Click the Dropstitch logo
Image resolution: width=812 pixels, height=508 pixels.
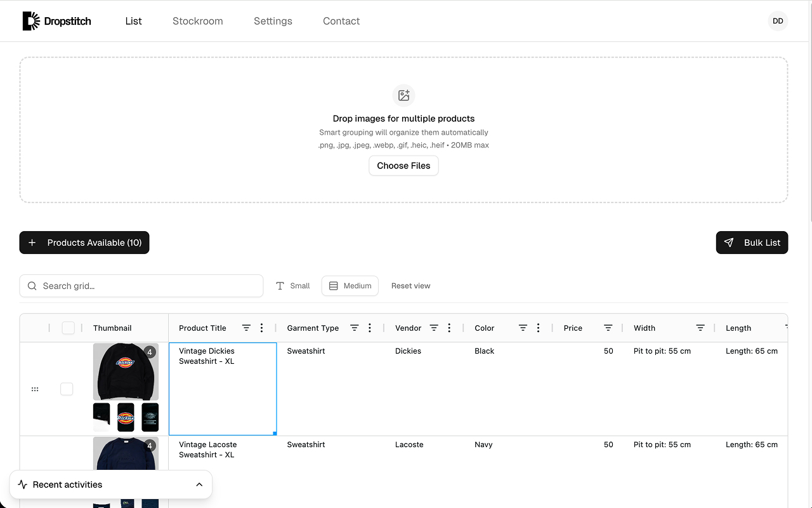point(56,21)
